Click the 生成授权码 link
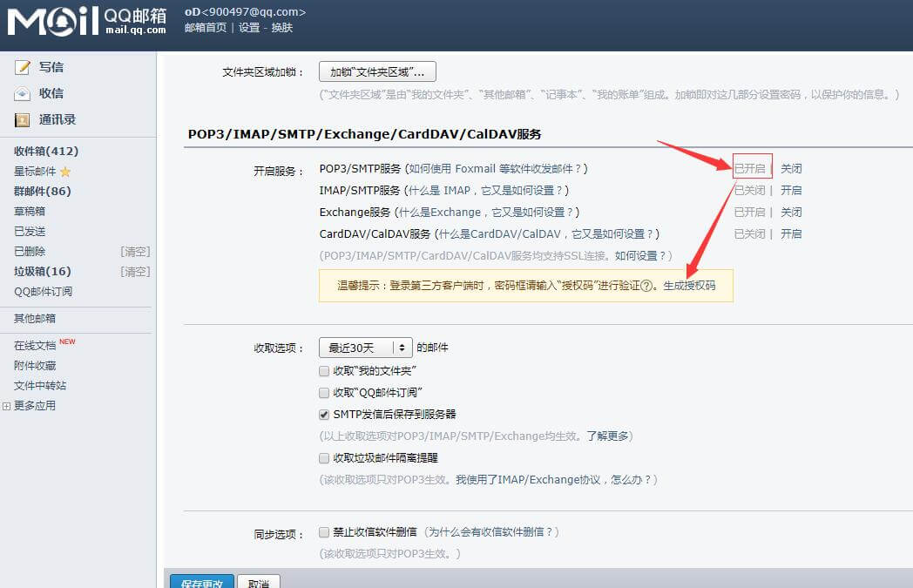Viewport: 913px width, 588px height. (689, 286)
